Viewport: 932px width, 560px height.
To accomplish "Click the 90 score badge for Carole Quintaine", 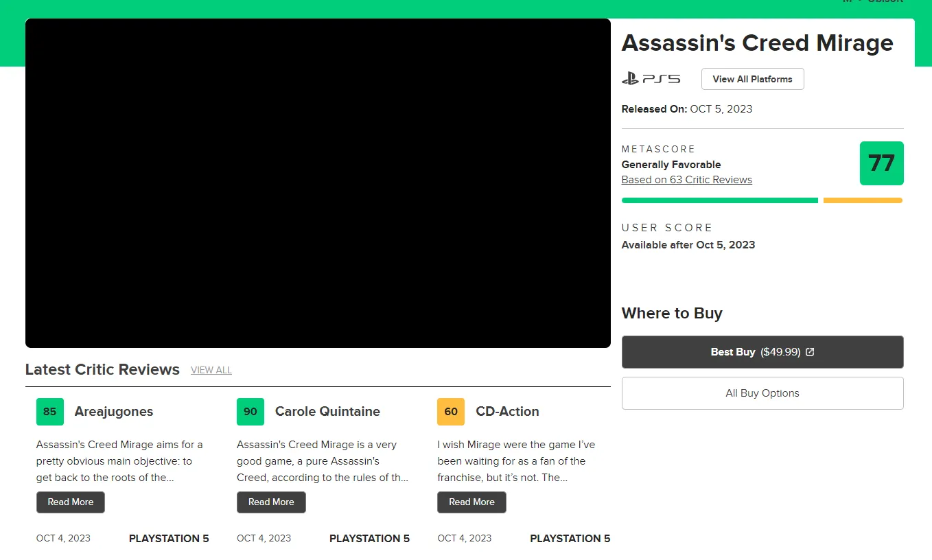I will click(x=251, y=412).
